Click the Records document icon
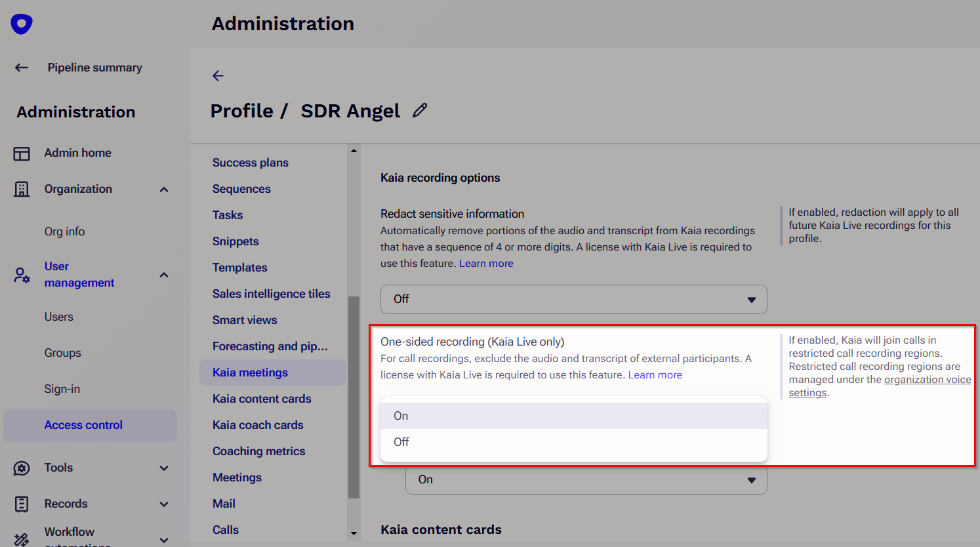 coord(22,504)
